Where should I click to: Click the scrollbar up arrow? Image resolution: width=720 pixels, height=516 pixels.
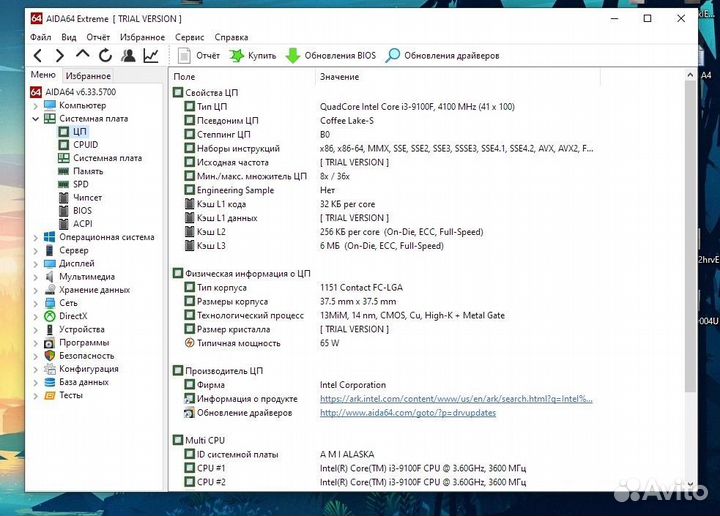coord(690,75)
